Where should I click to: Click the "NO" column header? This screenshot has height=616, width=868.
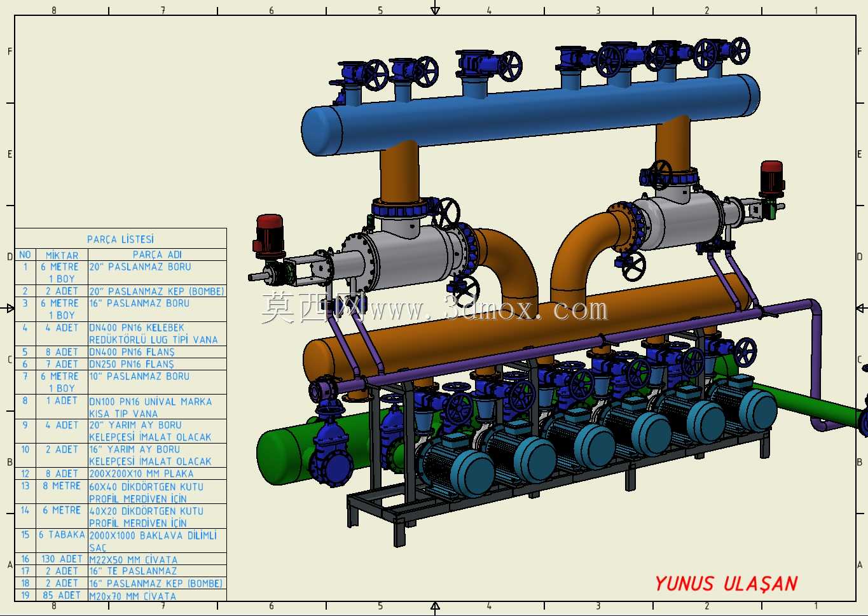(25, 255)
